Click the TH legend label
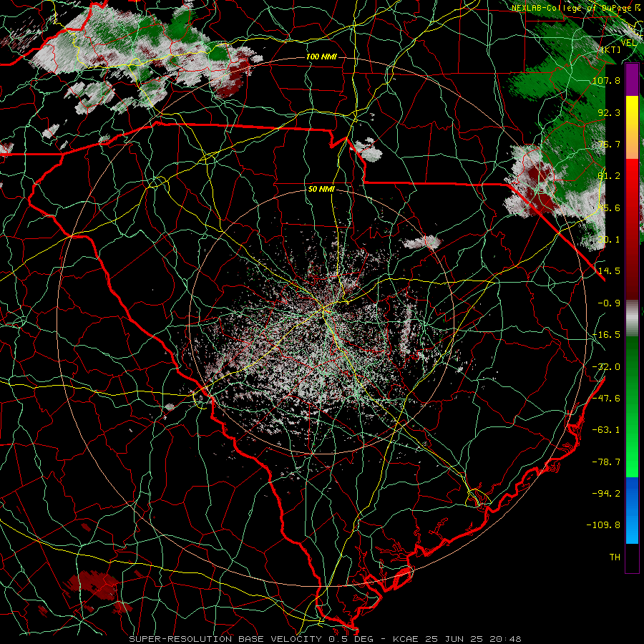This screenshot has height=644, width=644. click(x=615, y=557)
